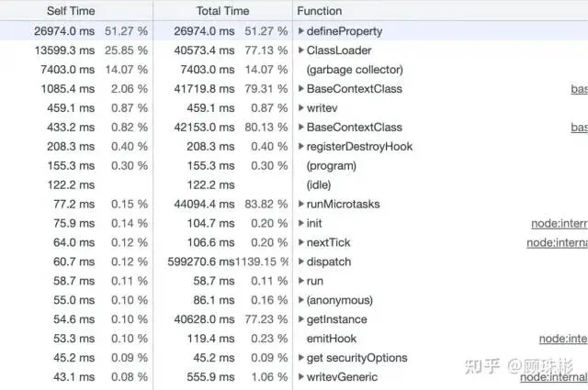588x390 pixels.
Task: Expand the writevGeneric function arrow
Action: tap(301, 378)
